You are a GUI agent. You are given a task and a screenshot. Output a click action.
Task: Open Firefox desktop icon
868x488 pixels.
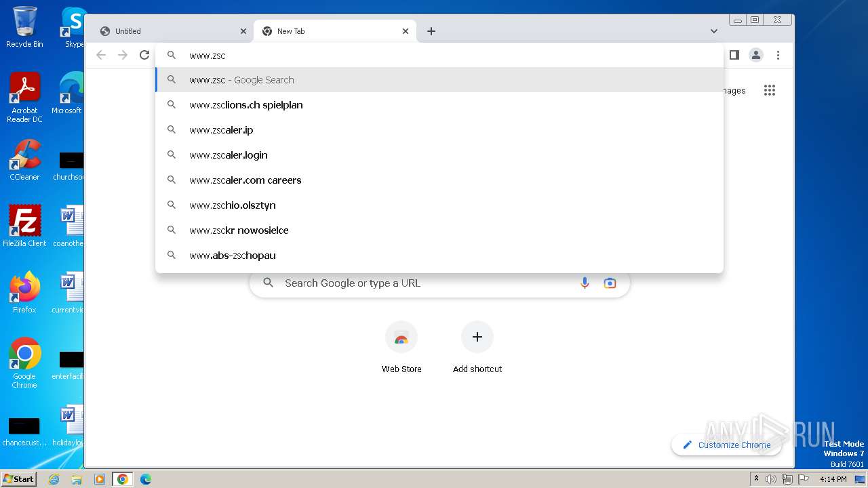[24, 292]
